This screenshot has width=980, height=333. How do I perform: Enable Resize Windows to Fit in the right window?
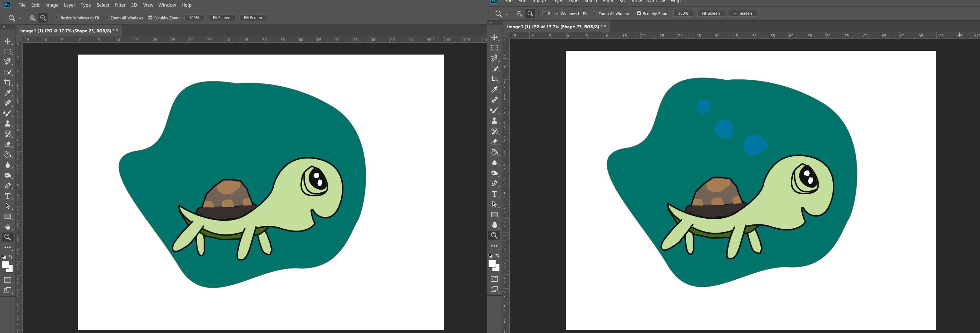pos(544,13)
